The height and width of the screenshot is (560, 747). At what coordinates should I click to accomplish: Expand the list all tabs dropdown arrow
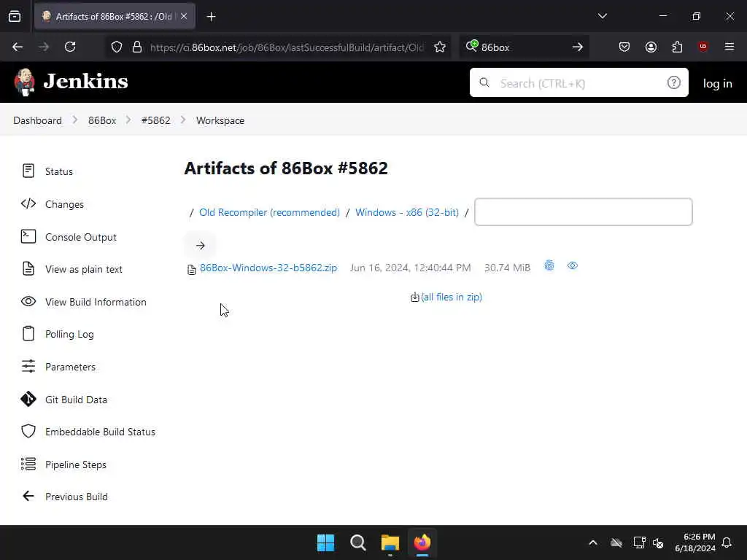[602, 16]
